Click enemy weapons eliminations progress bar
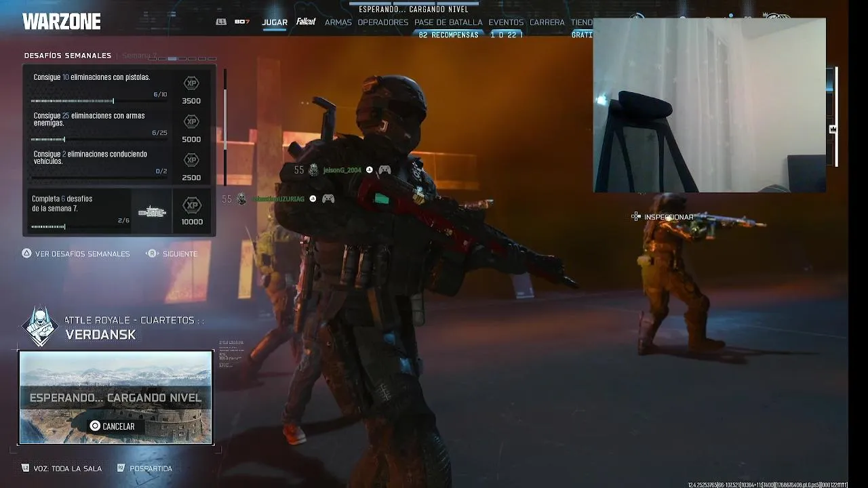The width and height of the screenshot is (868, 488). 99,140
